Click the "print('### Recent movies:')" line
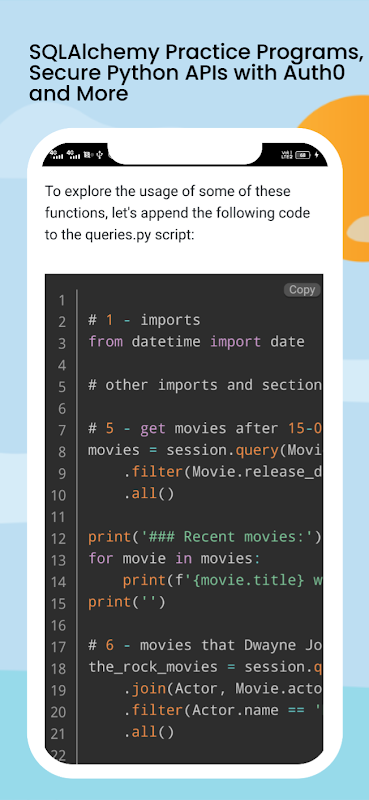369x800 pixels. tap(205, 537)
